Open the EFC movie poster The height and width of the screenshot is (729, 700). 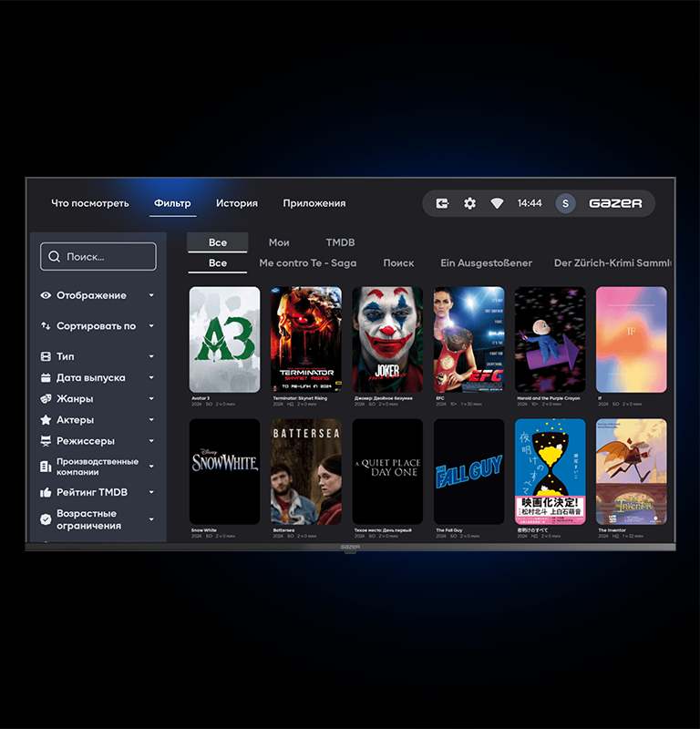468,339
